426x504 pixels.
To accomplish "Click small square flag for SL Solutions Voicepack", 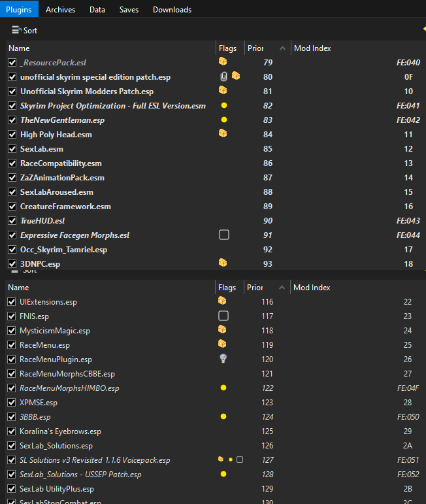I will coord(240,460).
